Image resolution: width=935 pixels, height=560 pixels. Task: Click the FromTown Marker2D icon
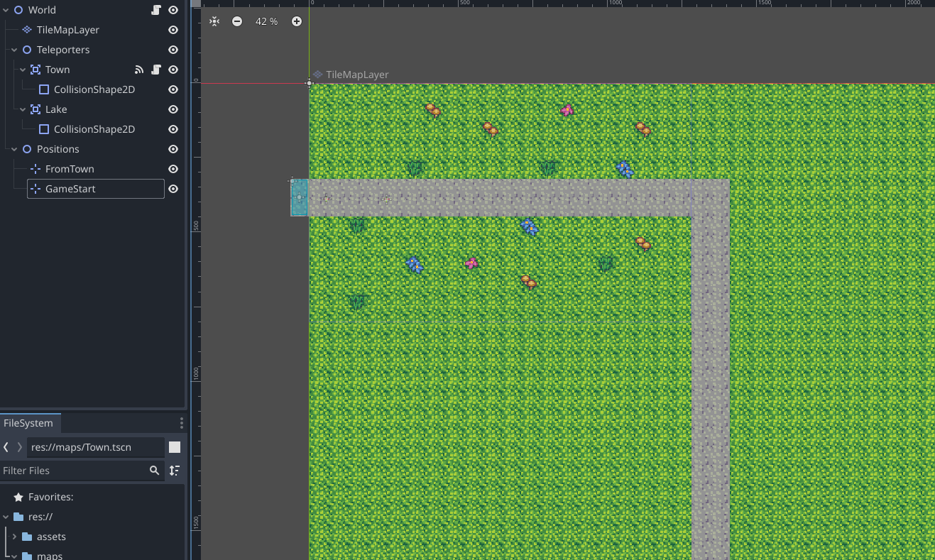pos(35,169)
